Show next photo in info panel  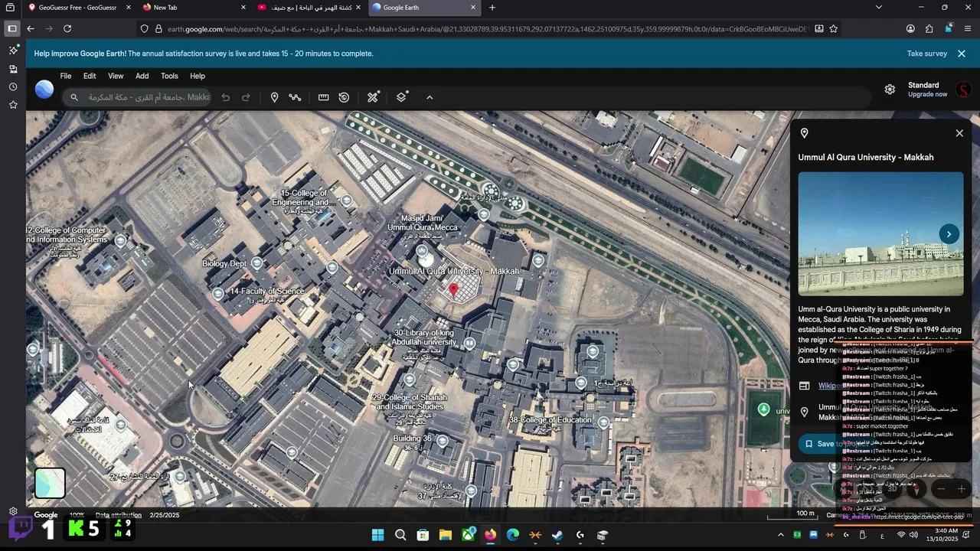949,234
